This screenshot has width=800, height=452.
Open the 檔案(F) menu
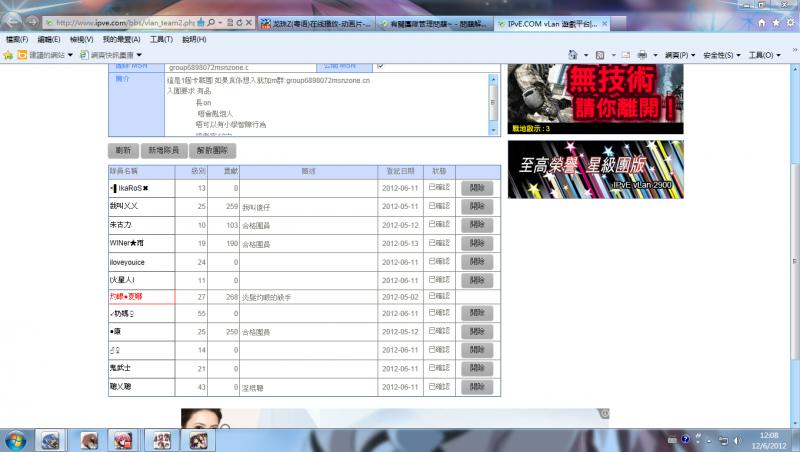[x=17, y=39]
